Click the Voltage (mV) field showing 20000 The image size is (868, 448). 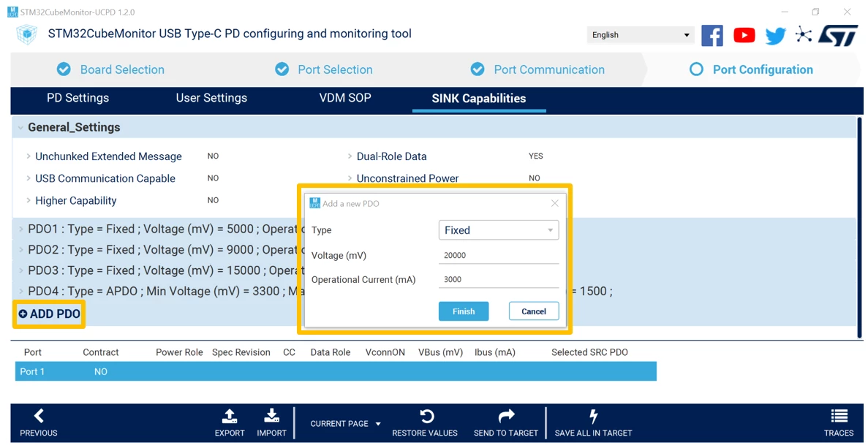point(498,256)
